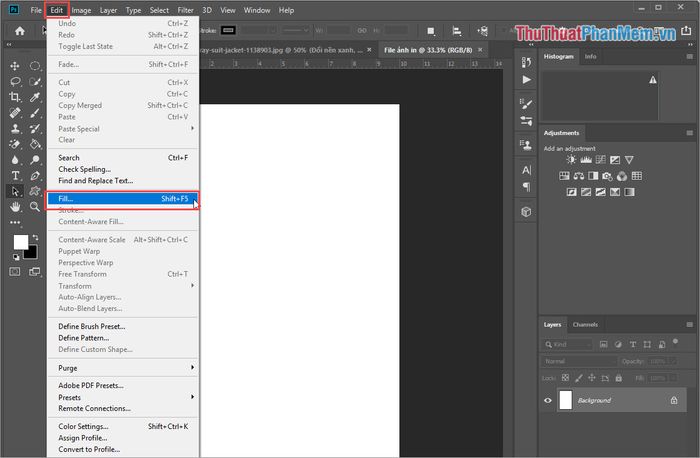
Task: Select the Eraser tool
Action: pyautogui.click(x=15, y=144)
